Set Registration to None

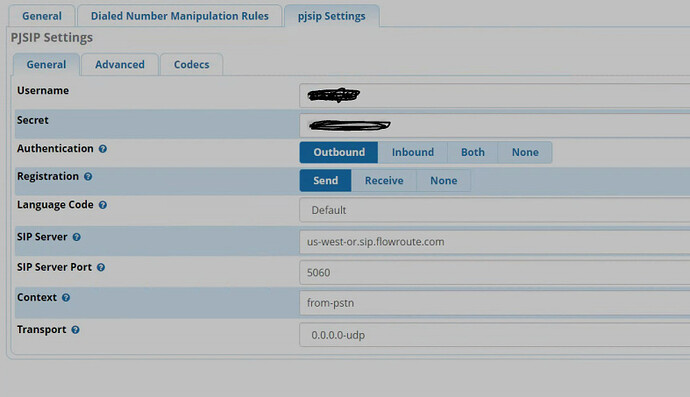[x=444, y=180]
